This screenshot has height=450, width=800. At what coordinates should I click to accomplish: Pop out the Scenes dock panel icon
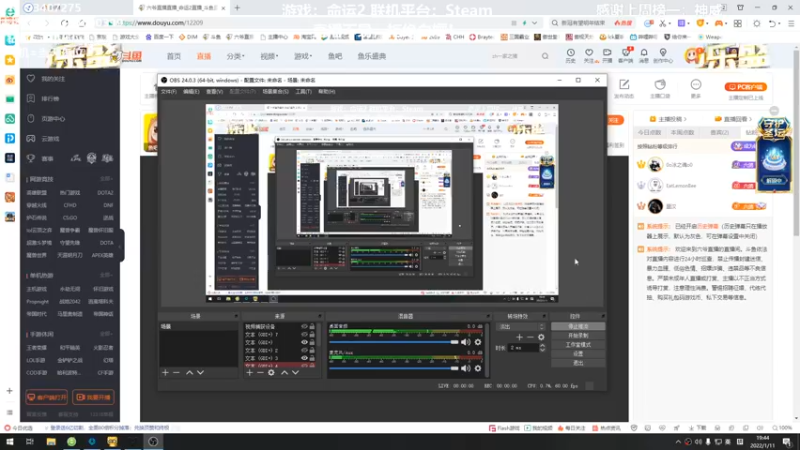point(236,316)
